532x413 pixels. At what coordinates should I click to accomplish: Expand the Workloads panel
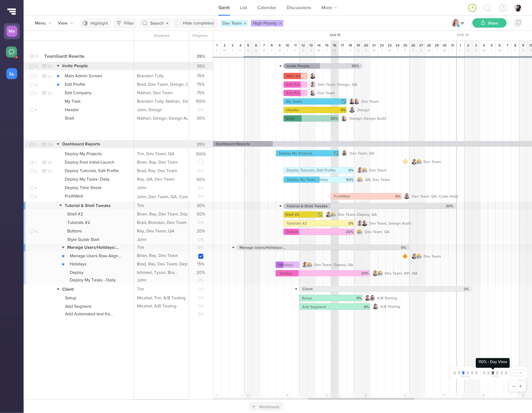266,407
